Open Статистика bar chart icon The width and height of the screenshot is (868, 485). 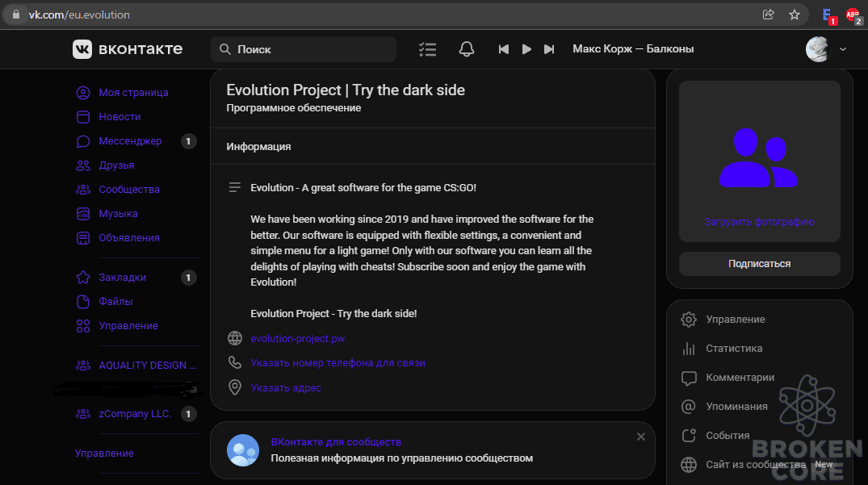[689, 349]
